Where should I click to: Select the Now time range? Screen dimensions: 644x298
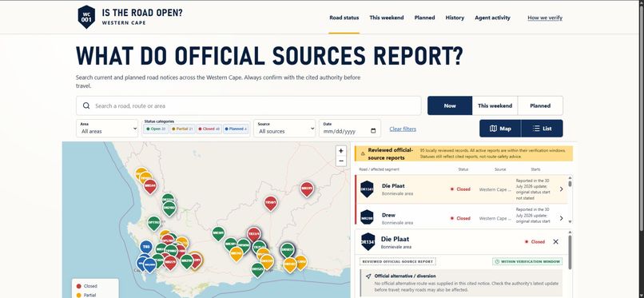(450, 105)
